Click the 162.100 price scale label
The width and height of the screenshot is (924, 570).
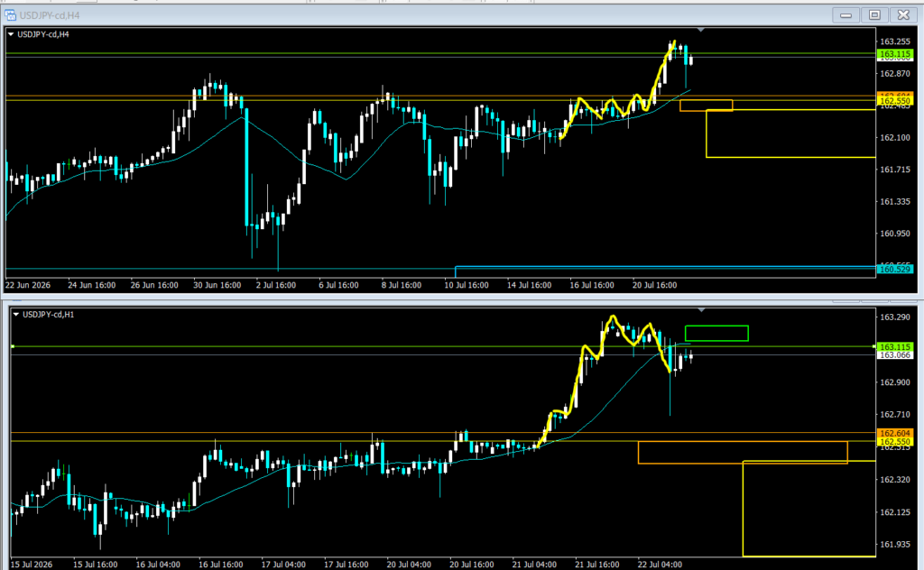[894, 137]
